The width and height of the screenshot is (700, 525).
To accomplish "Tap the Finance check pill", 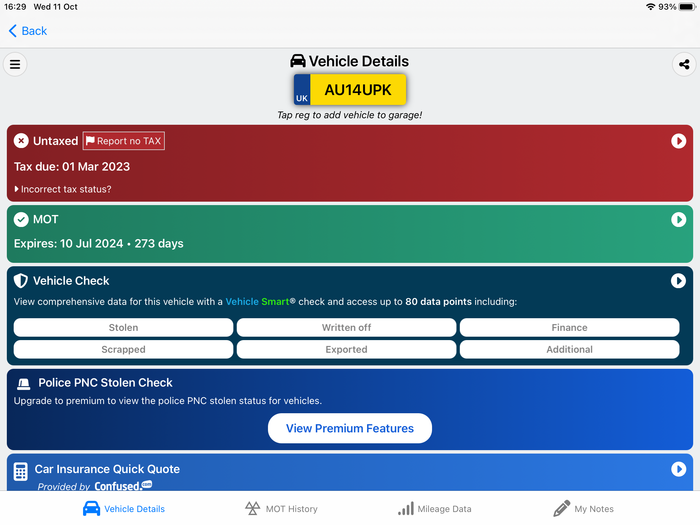I will click(x=570, y=328).
